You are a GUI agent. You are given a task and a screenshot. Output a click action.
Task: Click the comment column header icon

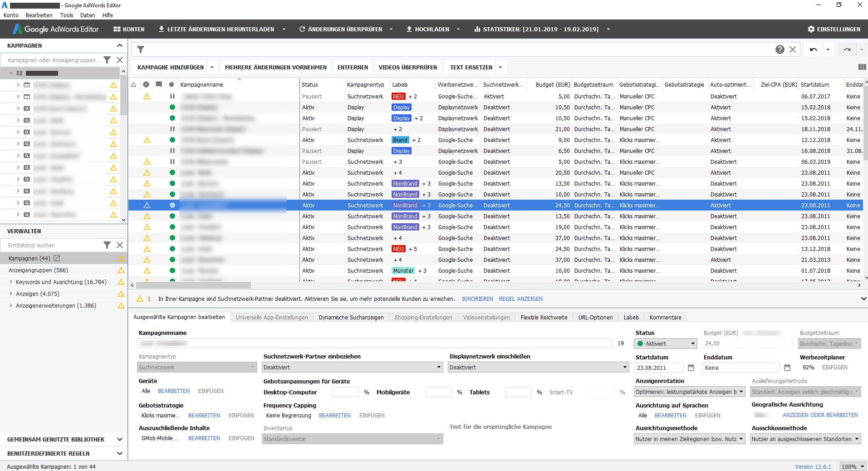[x=158, y=84]
